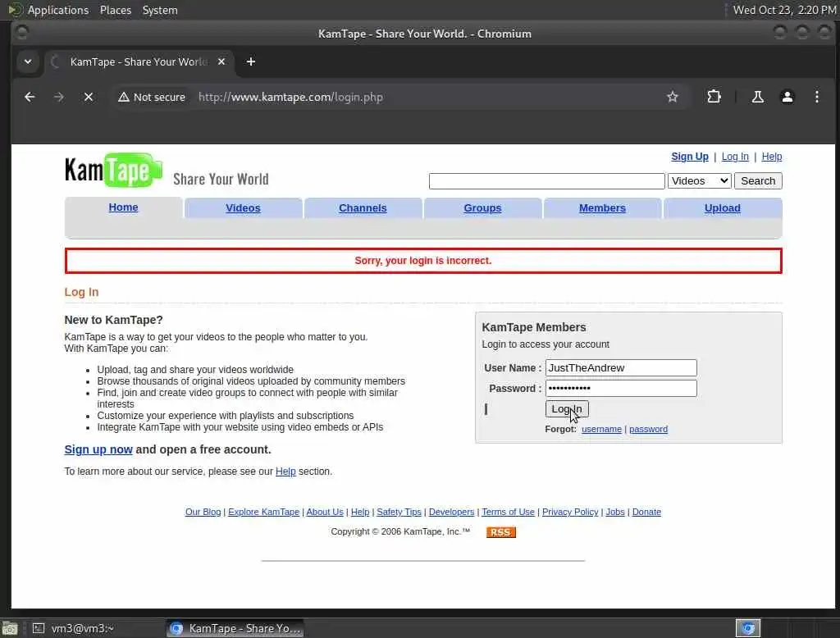Viewport: 840px width, 638px height.
Task: Switch to the Home tab
Action: [x=123, y=207]
